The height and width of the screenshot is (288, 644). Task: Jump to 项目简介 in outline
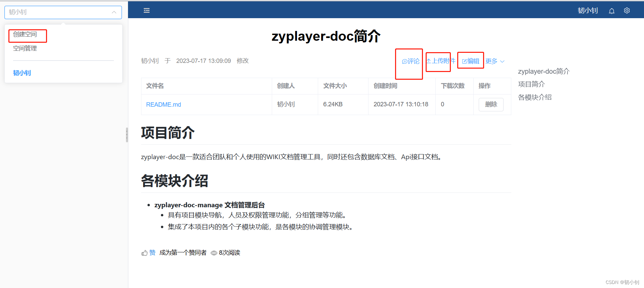[x=531, y=84]
